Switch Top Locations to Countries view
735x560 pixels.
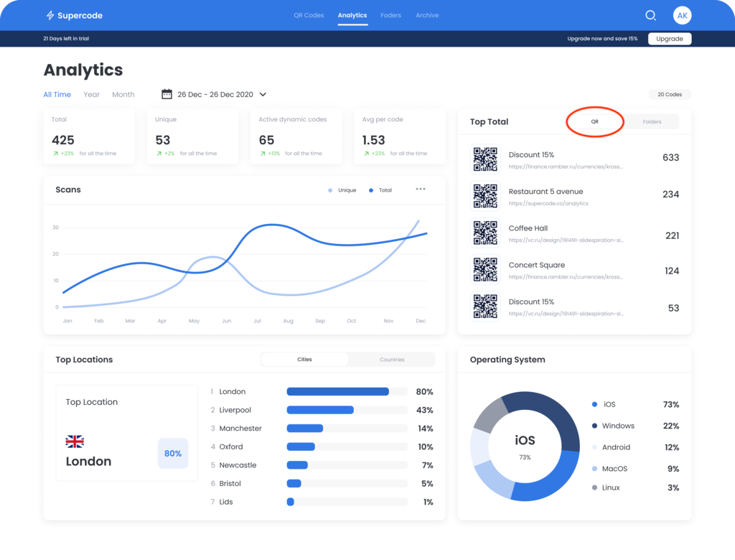391,359
